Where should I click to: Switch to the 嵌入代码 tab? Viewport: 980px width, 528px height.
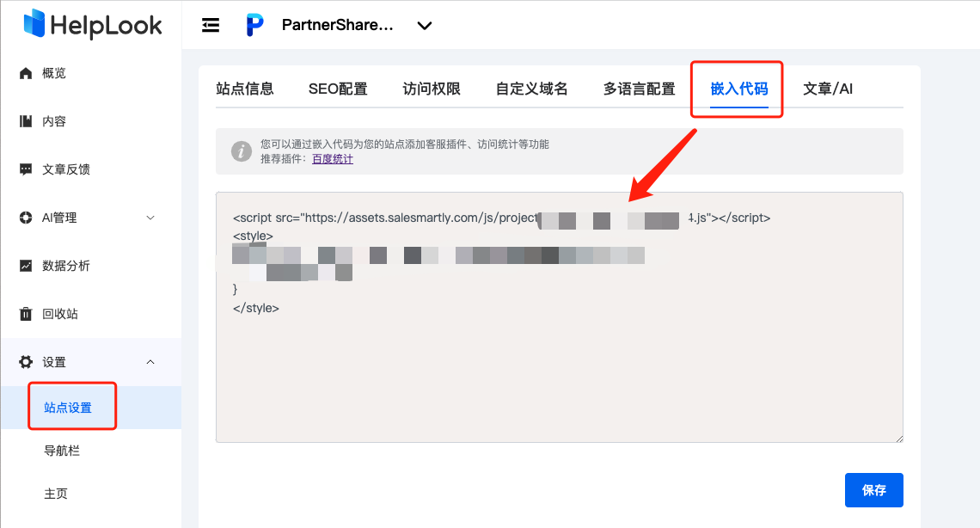[x=738, y=89]
